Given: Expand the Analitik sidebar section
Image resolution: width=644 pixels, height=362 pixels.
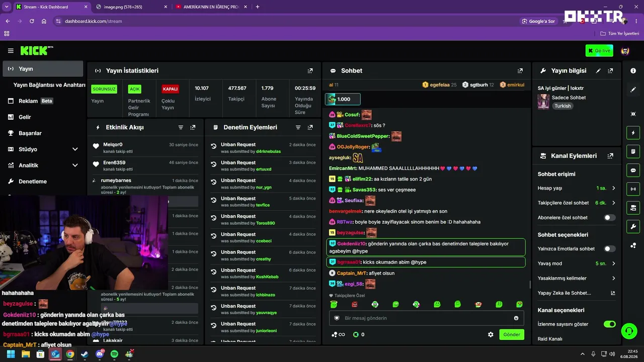Looking at the screenshot, I should tap(75, 165).
